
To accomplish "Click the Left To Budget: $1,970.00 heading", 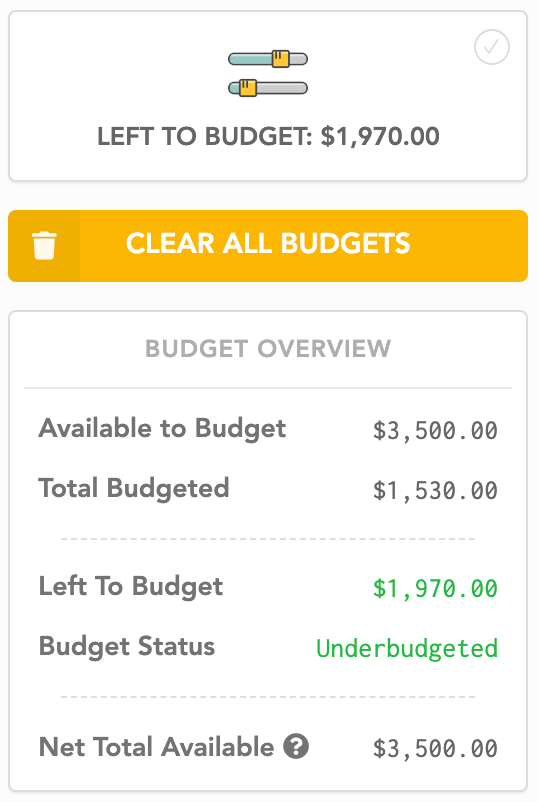I will [x=268, y=137].
